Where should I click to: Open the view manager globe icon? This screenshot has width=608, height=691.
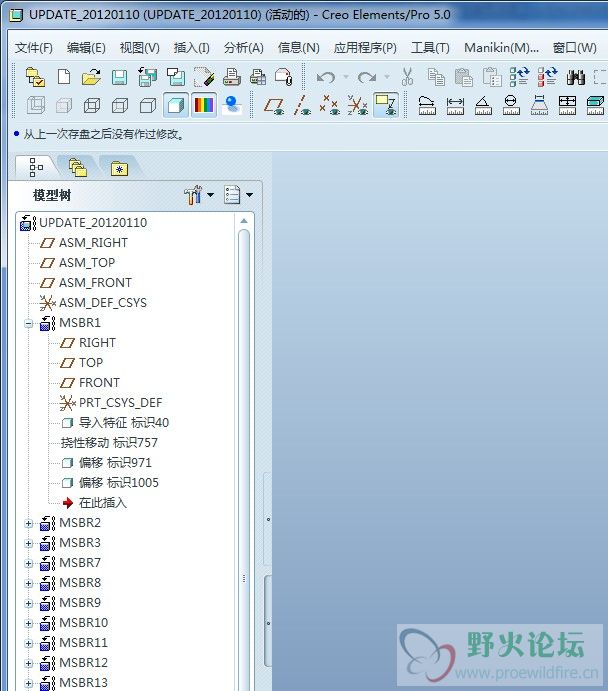point(232,105)
